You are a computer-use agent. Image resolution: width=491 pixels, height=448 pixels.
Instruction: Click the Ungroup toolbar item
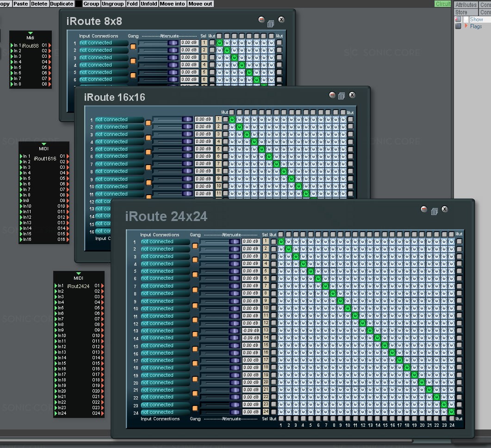pos(113,4)
